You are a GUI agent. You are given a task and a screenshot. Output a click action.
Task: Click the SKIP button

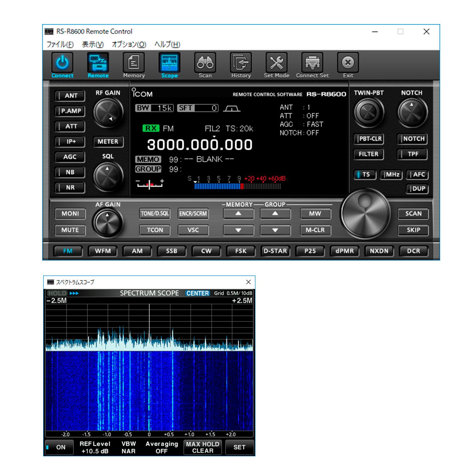click(413, 230)
